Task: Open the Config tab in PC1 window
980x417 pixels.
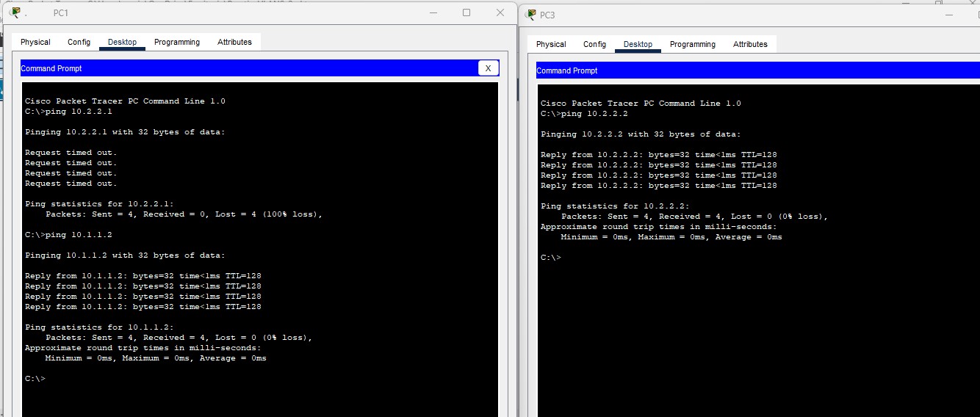Action: (x=79, y=42)
